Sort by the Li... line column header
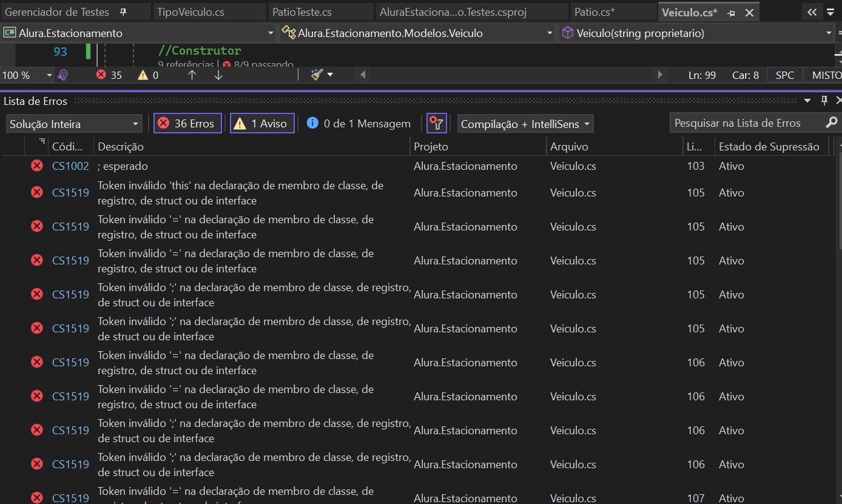The height and width of the screenshot is (504, 842). 698,146
